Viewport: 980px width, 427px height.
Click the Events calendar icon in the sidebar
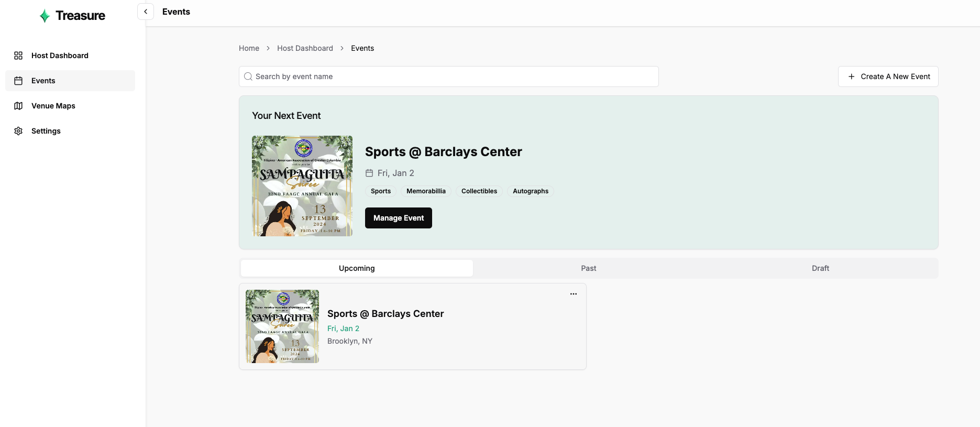(18, 81)
